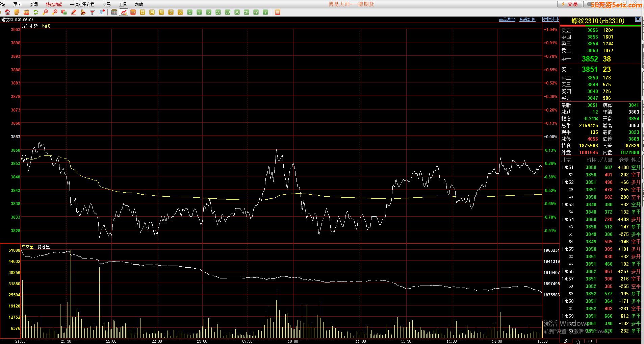
Task: Click the 螺纹2310(010610) chart title
Action: (x=17, y=20)
